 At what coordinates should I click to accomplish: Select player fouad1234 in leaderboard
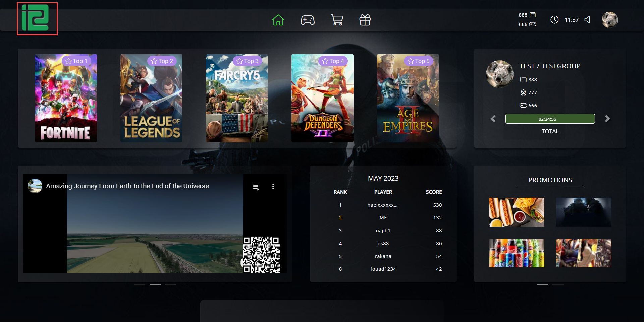click(383, 269)
